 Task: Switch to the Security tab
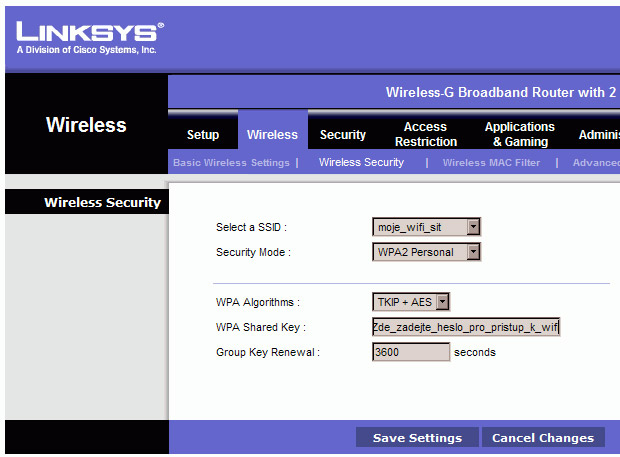(343, 134)
